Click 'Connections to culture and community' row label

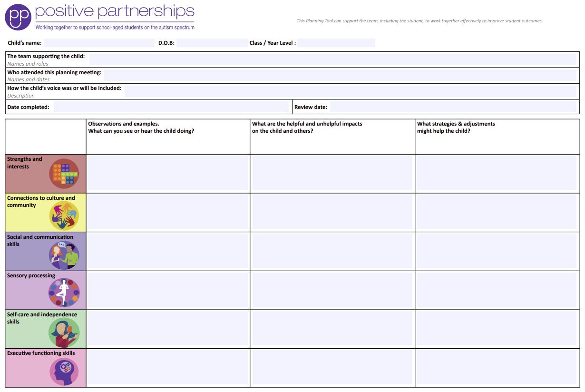click(41, 202)
